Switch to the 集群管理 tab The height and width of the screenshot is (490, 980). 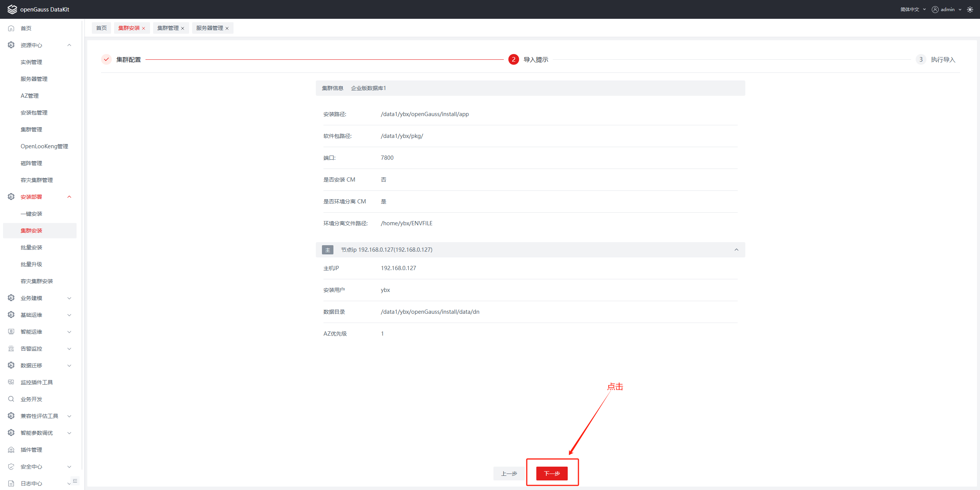click(168, 28)
